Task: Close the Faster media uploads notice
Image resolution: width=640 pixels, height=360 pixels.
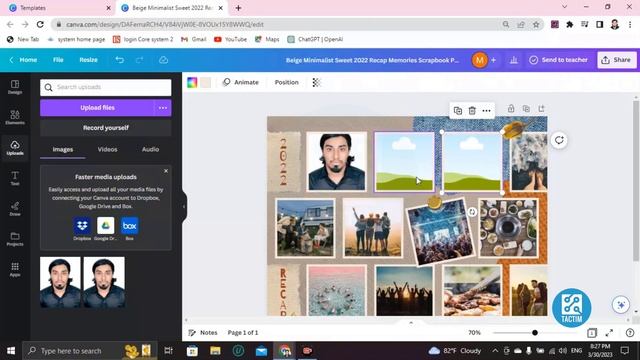Action: [x=166, y=171]
